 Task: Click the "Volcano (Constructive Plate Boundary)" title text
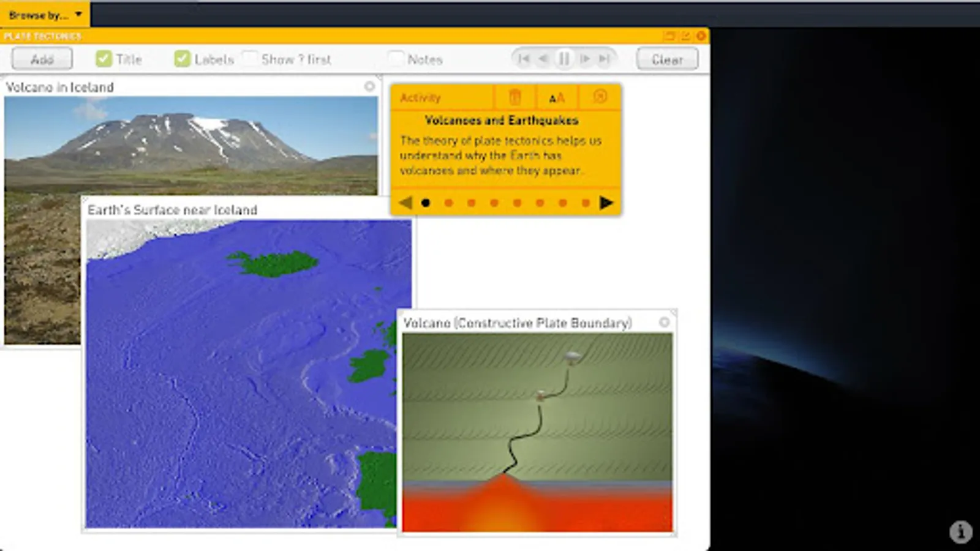(x=518, y=323)
